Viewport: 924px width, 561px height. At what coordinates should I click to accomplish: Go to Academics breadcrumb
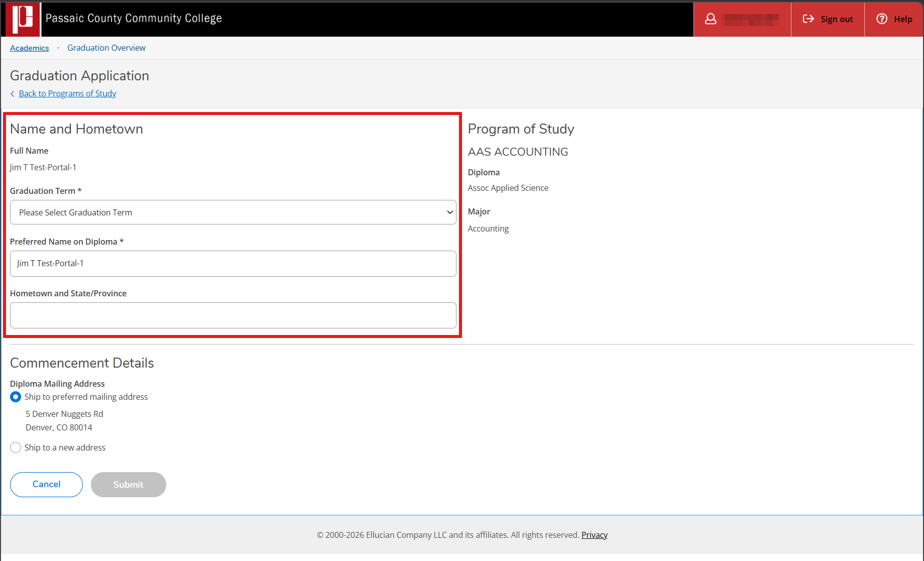click(30, 48)
